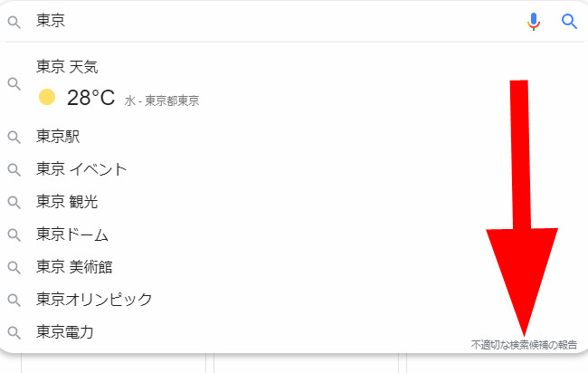Pick the 東京ドーム suggestion

click(72, 234)
